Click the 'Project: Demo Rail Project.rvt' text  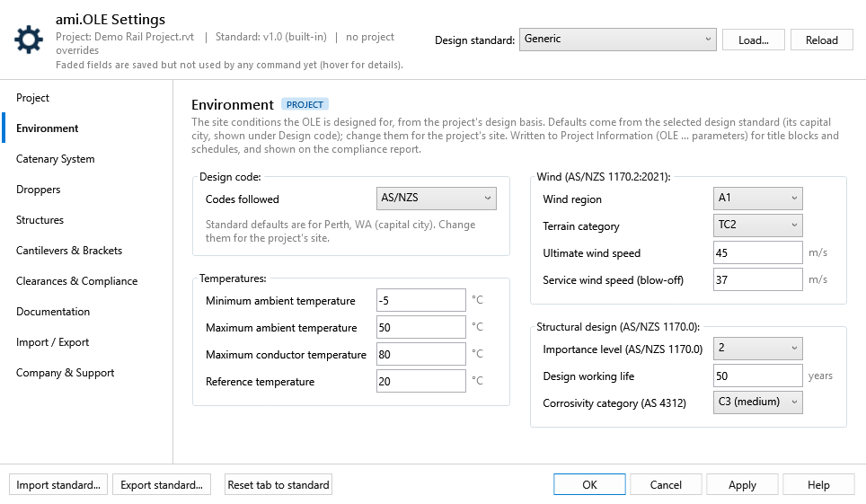point(125,37)
